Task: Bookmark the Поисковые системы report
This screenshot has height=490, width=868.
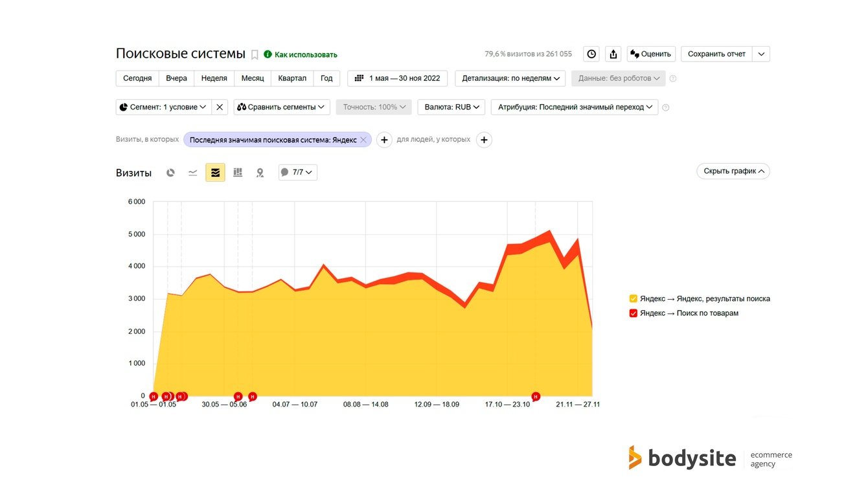Action: coord(255,55)
